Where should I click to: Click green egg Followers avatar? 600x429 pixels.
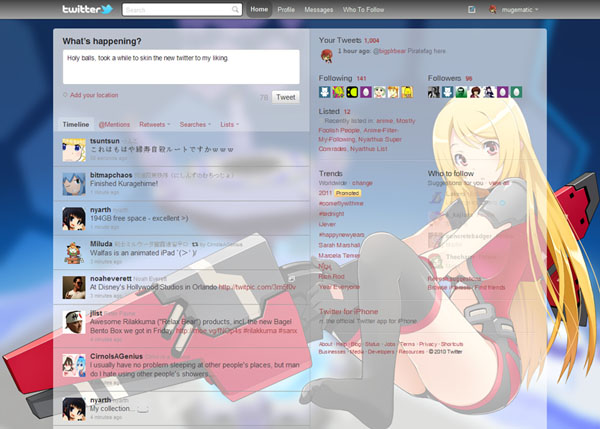(516, 92)
